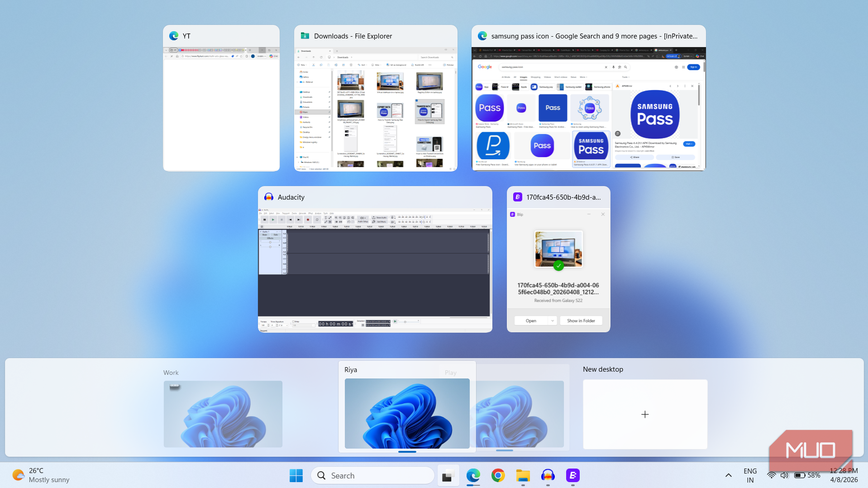Click the received image thumbnail in the Blip window
Viewport: 868px width, 488px height.
tap(558, 249)
